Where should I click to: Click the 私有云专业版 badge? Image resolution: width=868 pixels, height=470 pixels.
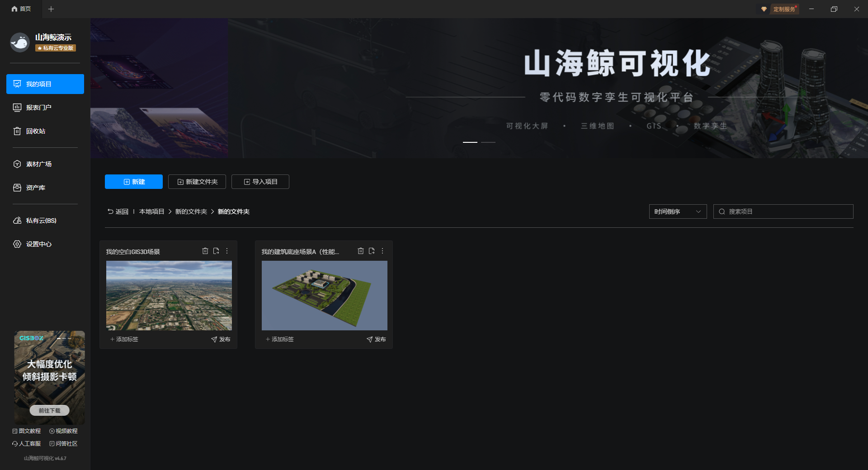(x=56, y=48)
